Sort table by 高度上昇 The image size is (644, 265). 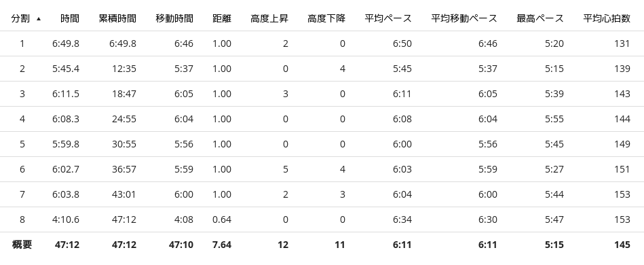[x=269, y=18]
